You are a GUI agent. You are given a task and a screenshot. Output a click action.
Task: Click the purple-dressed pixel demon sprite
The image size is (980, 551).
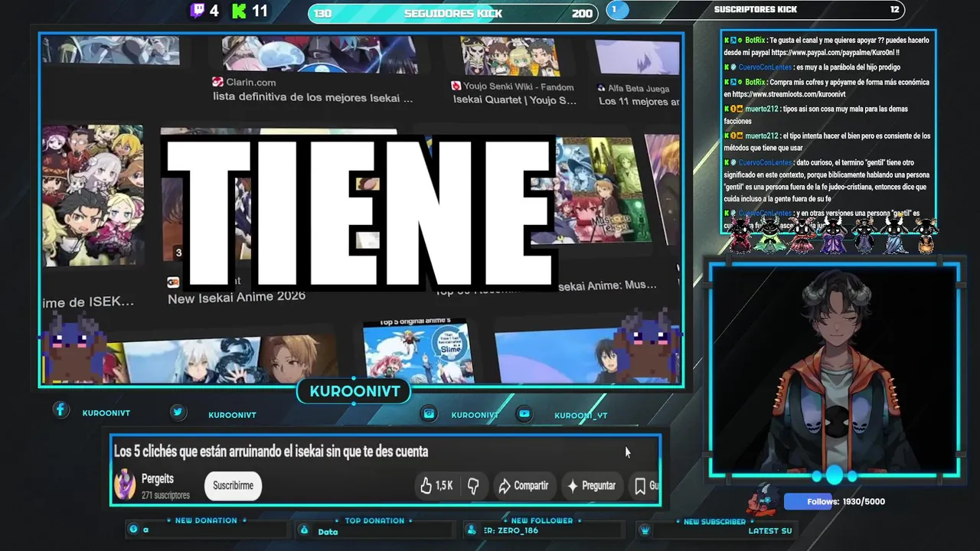(835, 236)
